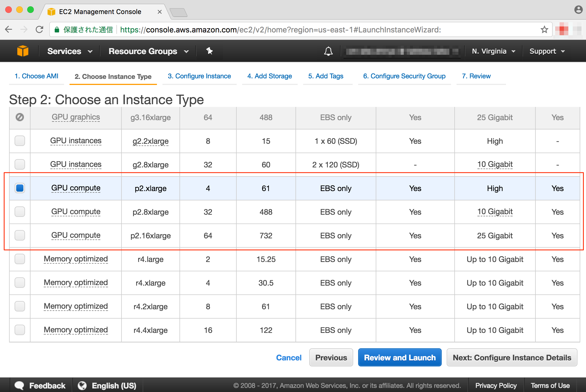Click the pin shortcut icon in navbar
The width and height of the screenshot is (586, 392).
pos(209,51)
